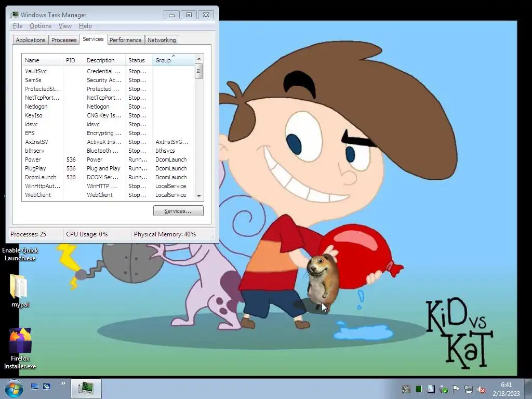
Task: Open the File menu
Action: click(18, 26)
